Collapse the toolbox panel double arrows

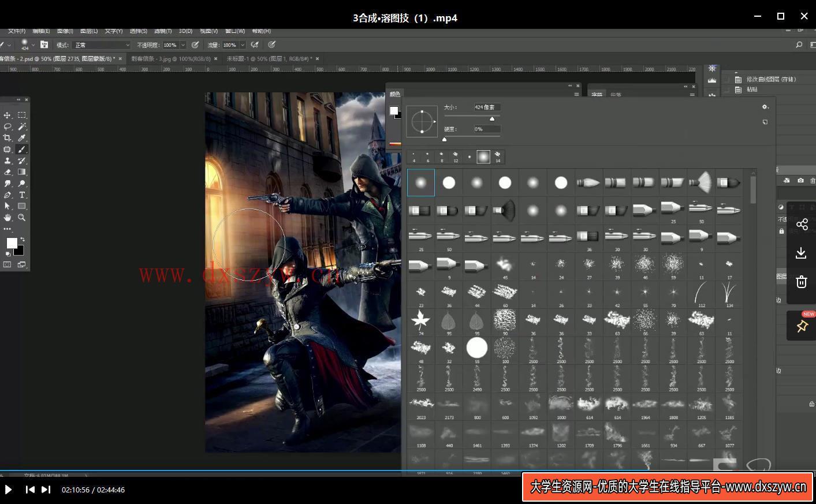(18, 99)
